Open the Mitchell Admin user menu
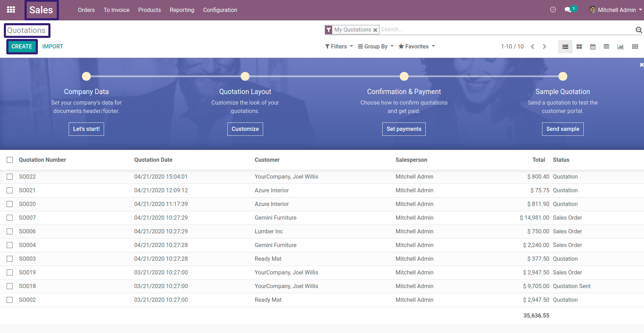 point(616,10)
